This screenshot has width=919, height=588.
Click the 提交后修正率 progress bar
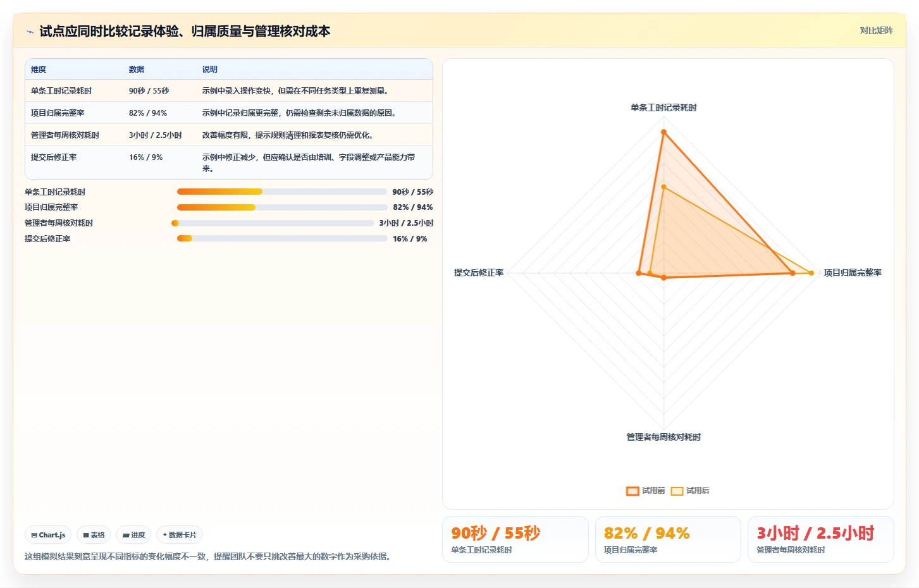(282, 238)
